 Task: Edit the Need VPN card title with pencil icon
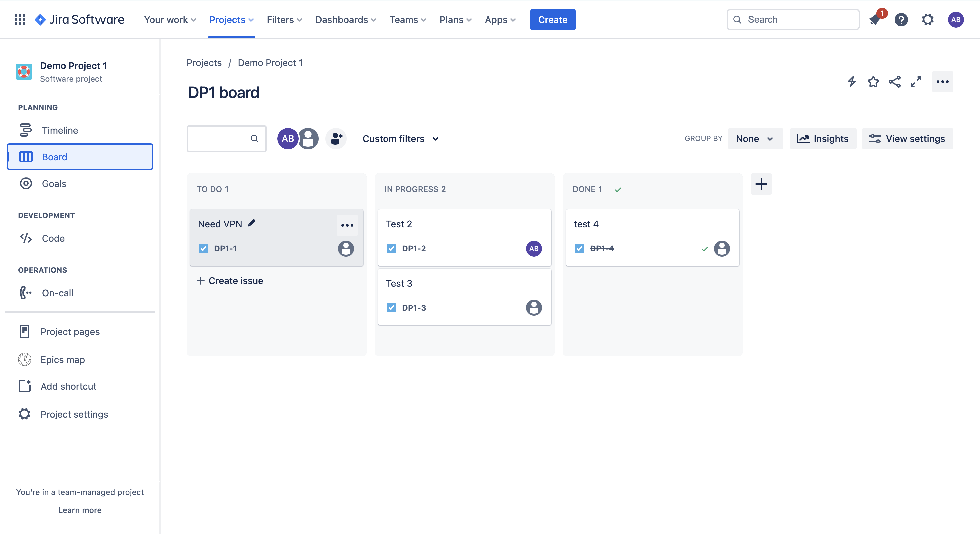pos(251,223)
